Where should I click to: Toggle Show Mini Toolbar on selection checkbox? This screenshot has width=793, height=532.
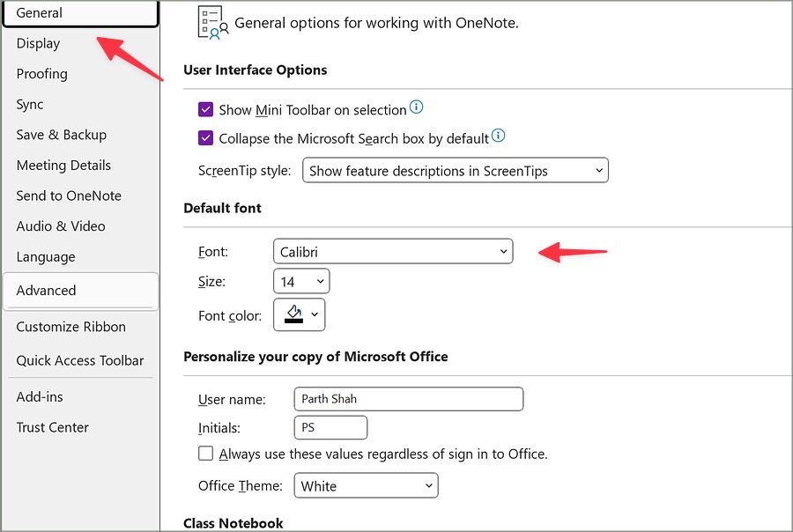[205, 110]
